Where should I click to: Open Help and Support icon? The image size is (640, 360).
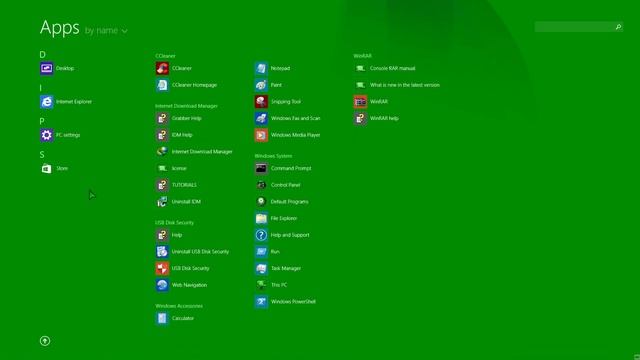point(261,235)
